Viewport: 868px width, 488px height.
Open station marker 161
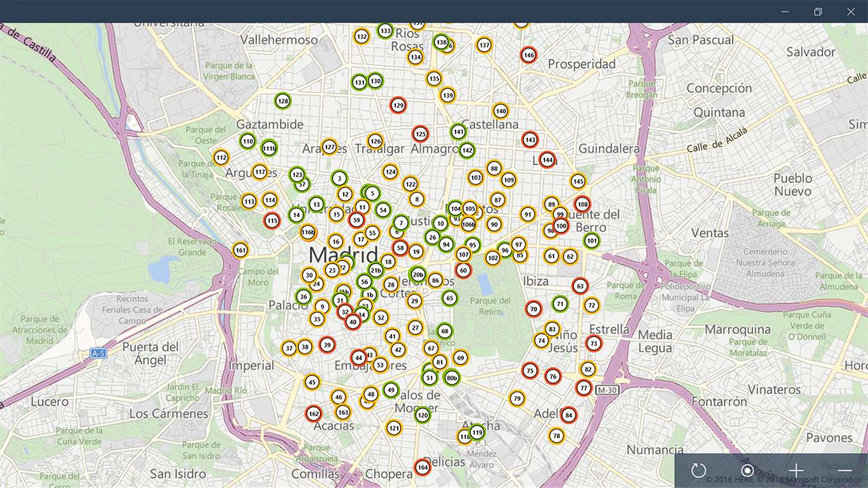(241, 249)
